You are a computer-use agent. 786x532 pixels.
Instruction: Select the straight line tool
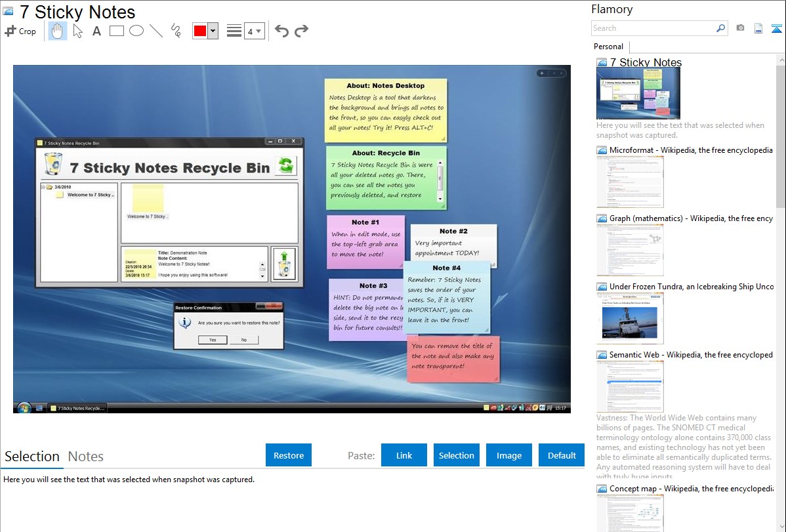[156, 31]
